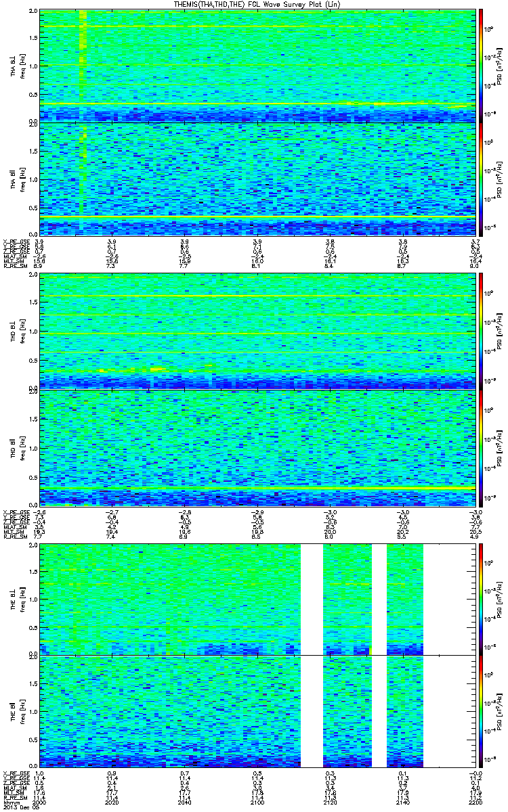Click the 2.0 frequency tick on THD B-perpendicular axis
Screen dimensions: 508x812
click(33, 276)
